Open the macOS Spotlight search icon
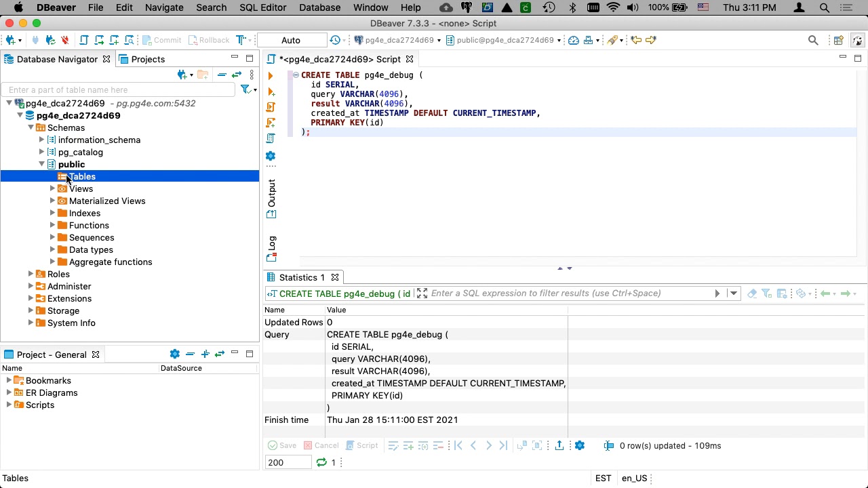Image resolution: width=868 pixels, height=488 pixels. coord(825,7)
